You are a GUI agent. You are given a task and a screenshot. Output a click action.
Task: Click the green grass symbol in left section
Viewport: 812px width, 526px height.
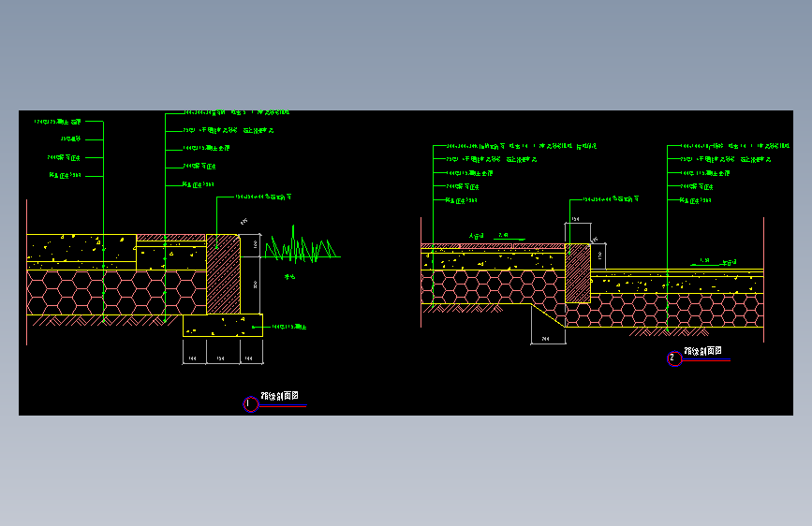302,244
